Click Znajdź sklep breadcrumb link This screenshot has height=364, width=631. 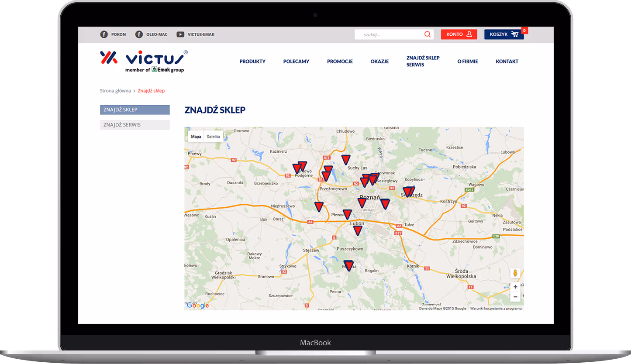151,91
